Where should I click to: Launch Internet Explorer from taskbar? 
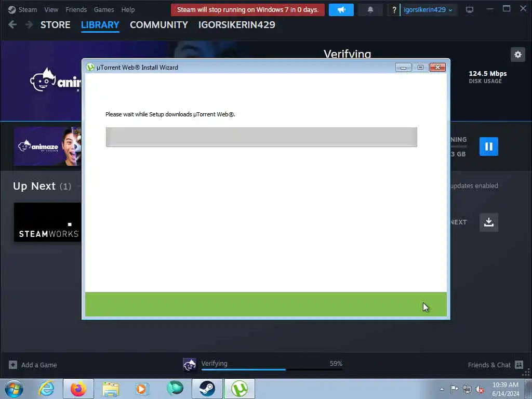coord(46,389)
